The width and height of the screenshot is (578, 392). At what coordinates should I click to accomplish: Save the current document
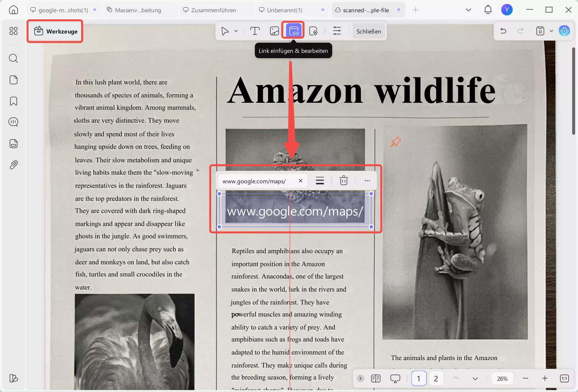(540, 31)
